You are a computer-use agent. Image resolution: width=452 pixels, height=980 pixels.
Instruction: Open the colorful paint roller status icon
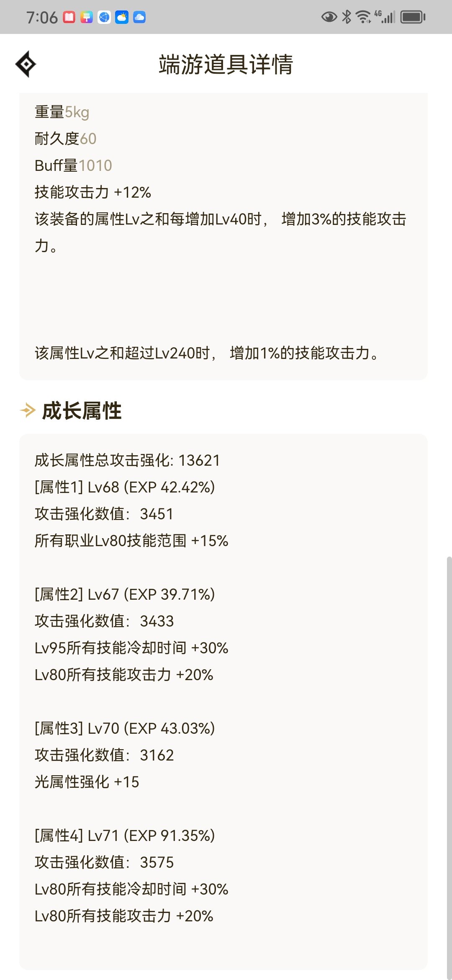coord(87,17)
